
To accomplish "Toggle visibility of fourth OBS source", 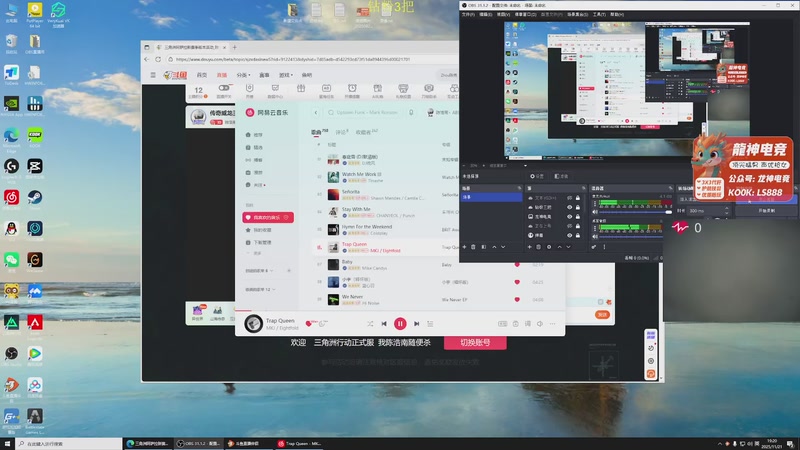I will click(569, 226).
